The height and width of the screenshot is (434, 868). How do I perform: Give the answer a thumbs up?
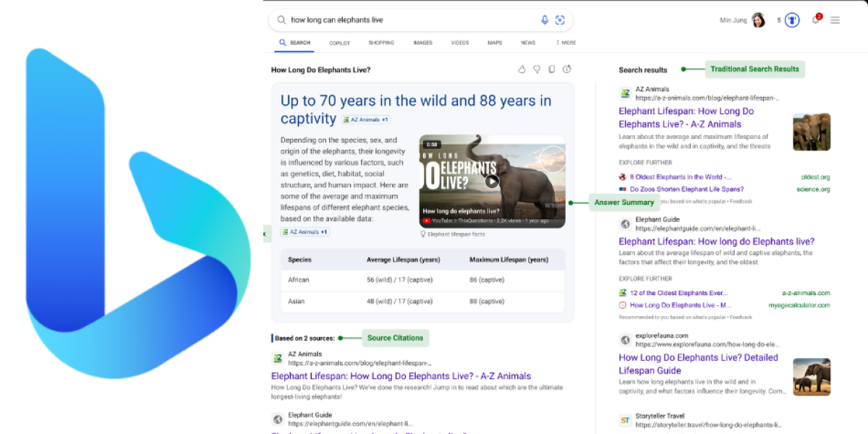pyautogui.click(x=522, y=69)
